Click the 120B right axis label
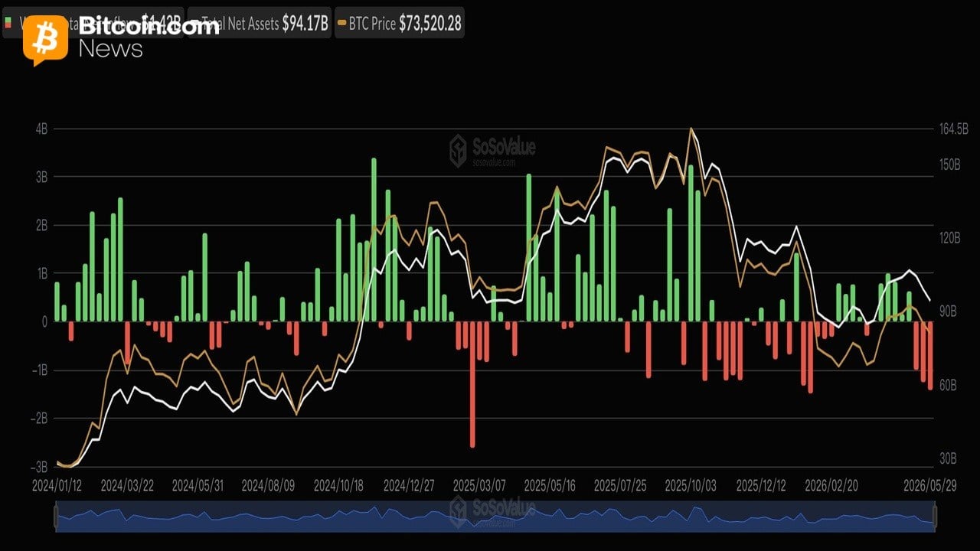The image size is (980, 551). click(x=950, y=238)
